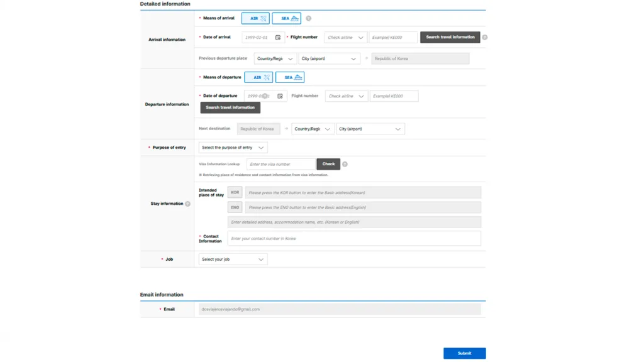Open the purpose of entry dropdown

(x=233, y=148)
